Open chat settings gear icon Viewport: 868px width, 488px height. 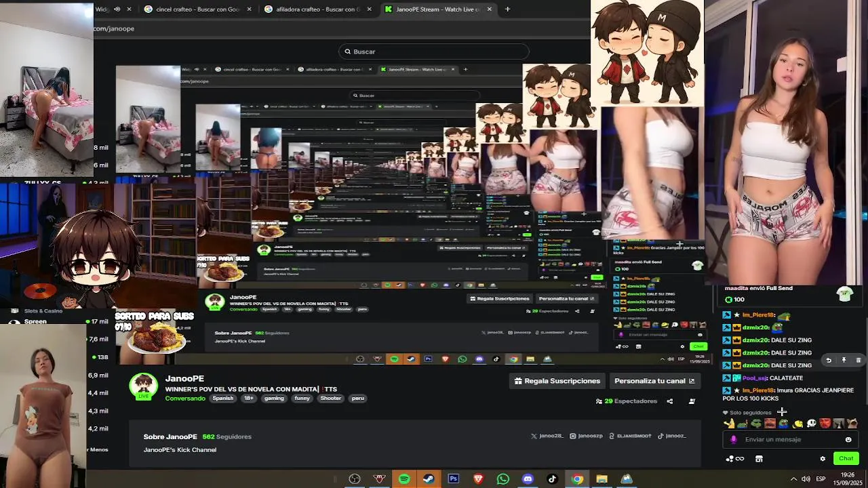tap(823, 459)
